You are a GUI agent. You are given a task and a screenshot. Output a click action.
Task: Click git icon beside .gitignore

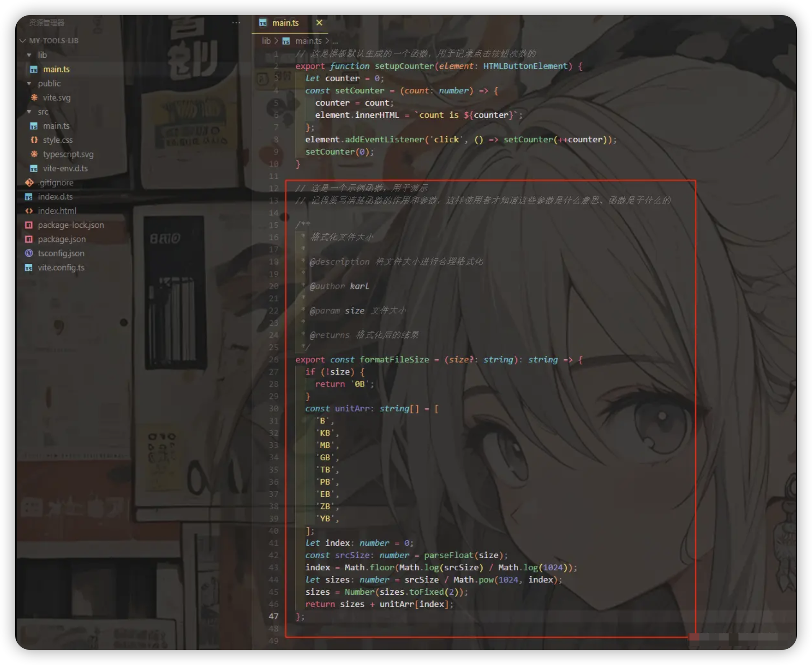[x=29, y=183]
